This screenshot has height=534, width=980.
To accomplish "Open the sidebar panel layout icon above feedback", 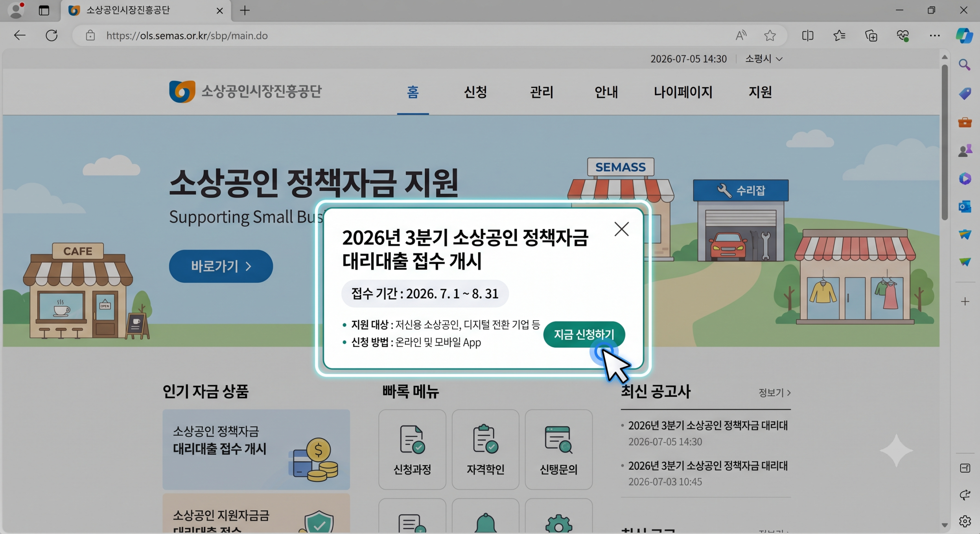I will pyautogui.click(x=965, y=468).
